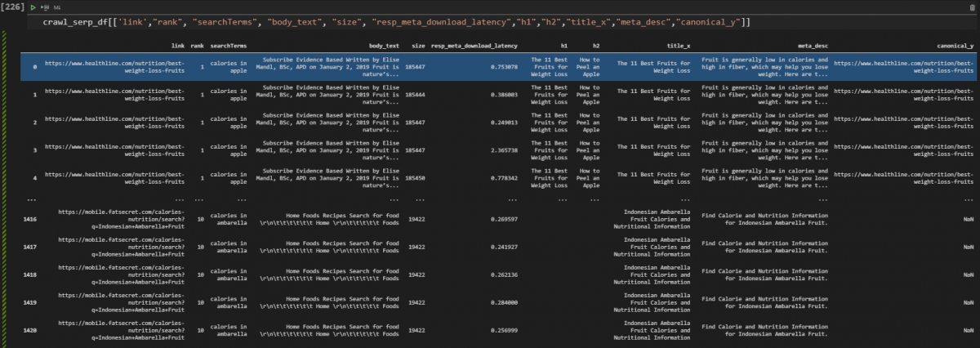Click the 'meta_desc' column header
Image resolution: width=980 pixels, height=348 pixels.
point(812,47)
